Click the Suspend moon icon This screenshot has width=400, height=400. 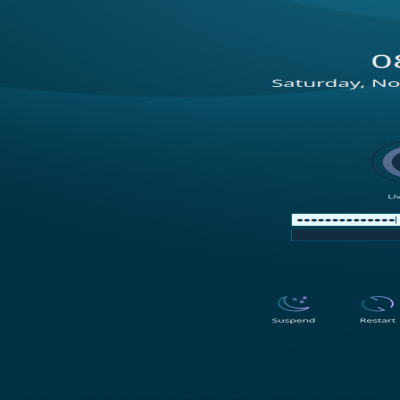point(293,304)
